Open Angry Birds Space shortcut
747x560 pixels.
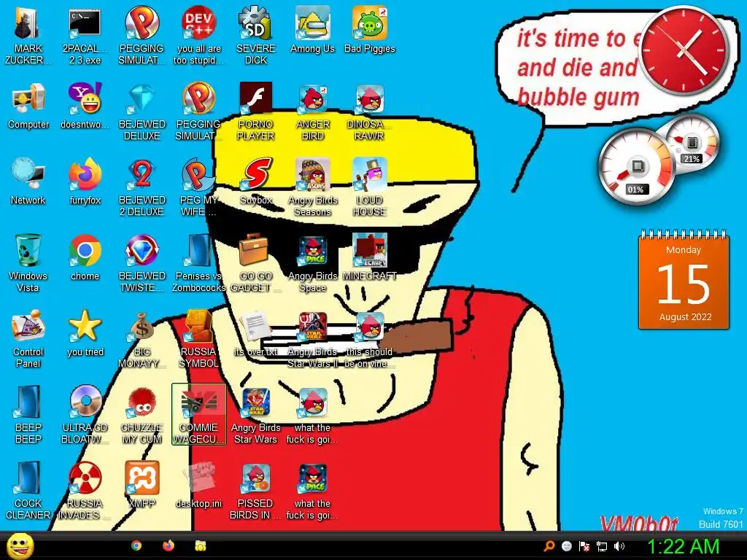312,262
